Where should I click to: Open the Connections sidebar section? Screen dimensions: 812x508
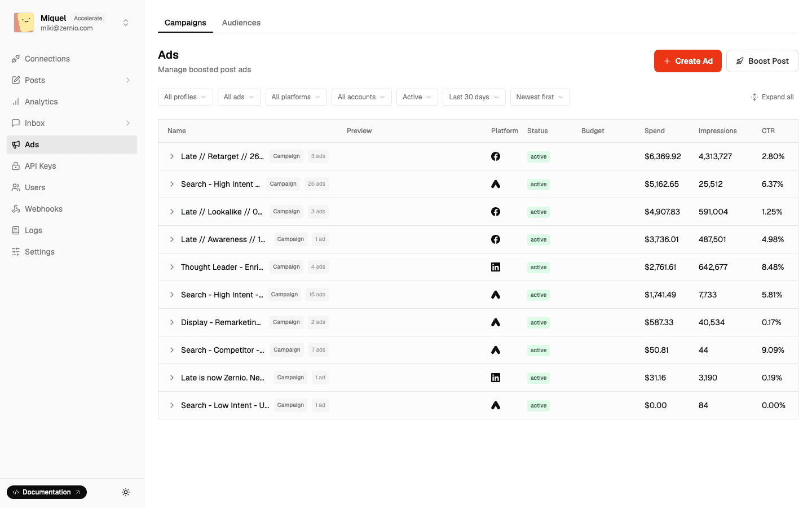pos(47,59)
